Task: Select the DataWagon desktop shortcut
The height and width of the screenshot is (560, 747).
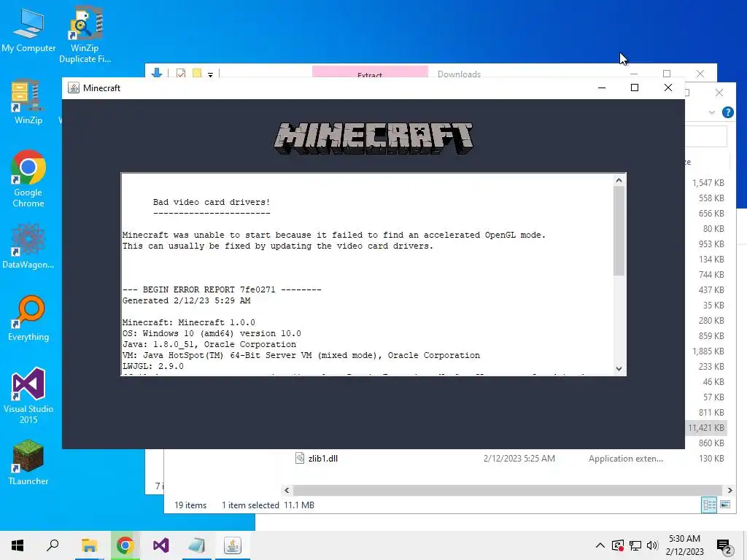Action: 28,246
